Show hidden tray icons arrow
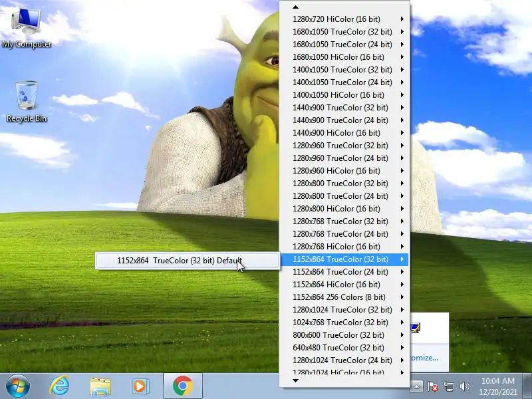 click(x=416, y=386)
